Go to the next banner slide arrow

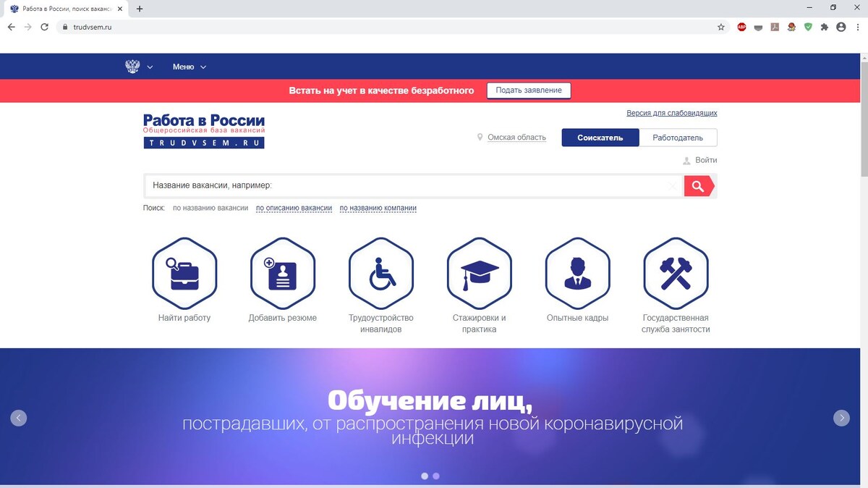click(841, 418)
